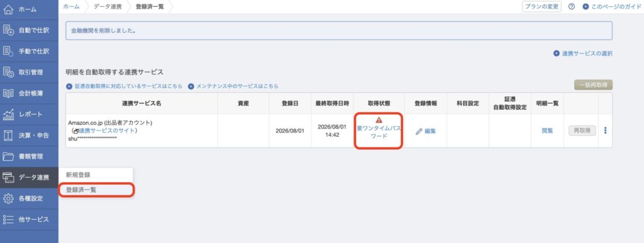This screenshot has height=243, width=644.
Task: Click the 取引管理 sidebar icon
Action: 8,73
